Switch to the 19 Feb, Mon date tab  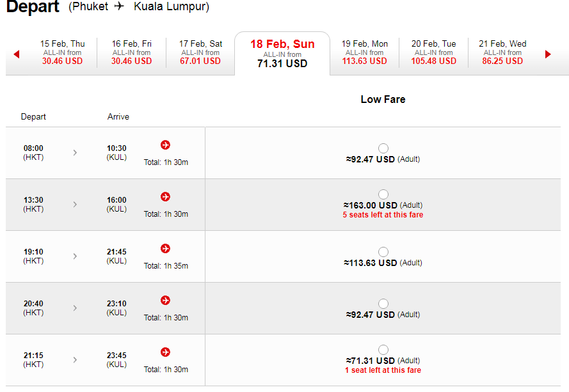364,52
